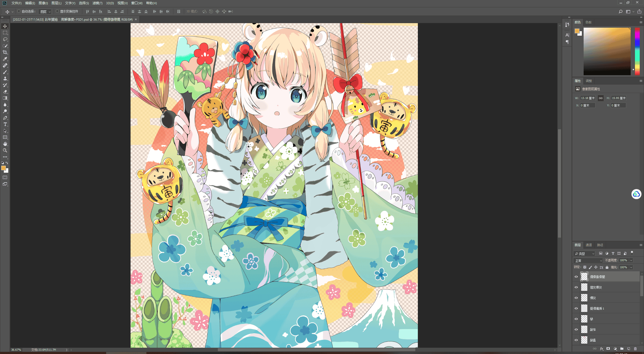Click the create new layer icon

[x=628, y=349]
